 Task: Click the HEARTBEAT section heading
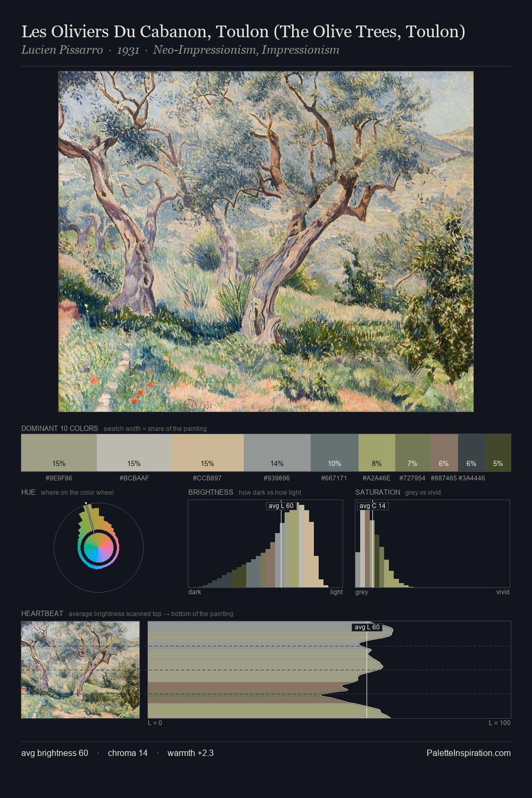[x=42, y=613]
